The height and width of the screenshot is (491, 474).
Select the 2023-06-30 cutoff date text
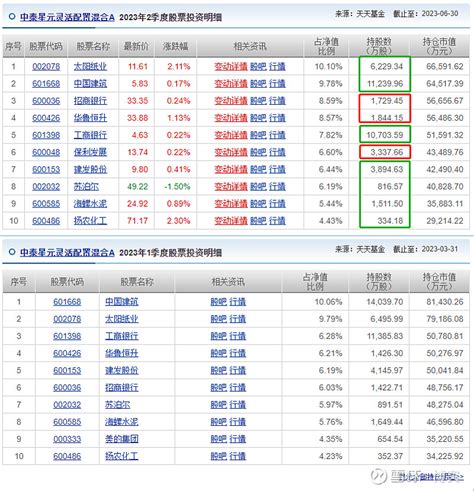coord(440,14)
